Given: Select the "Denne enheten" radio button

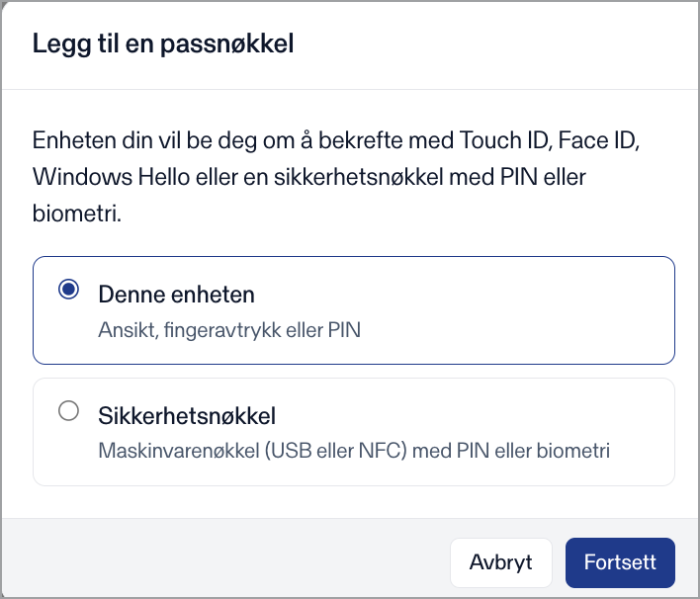Looking at the screenshot, I should click(x=69, y=290).
